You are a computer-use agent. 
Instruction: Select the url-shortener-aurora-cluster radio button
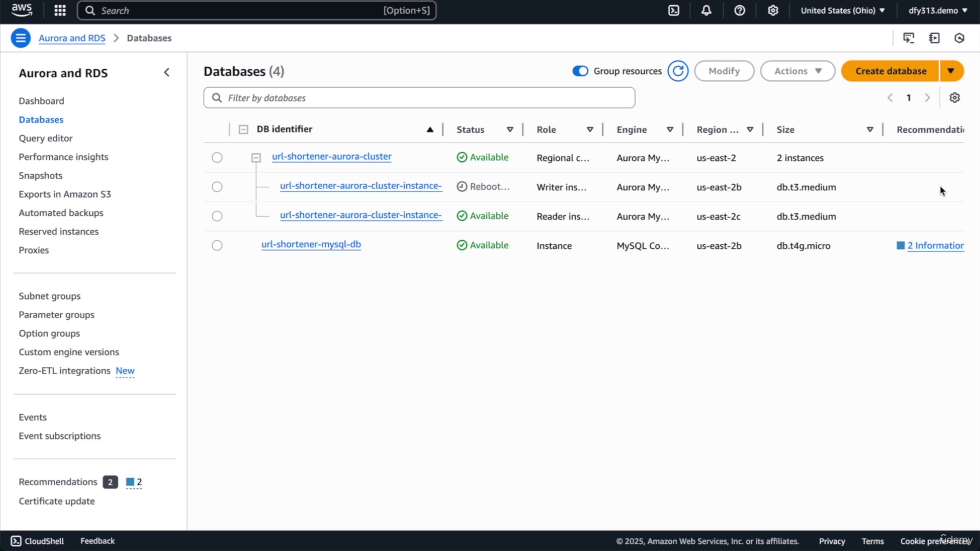click(x=217, y=158)
